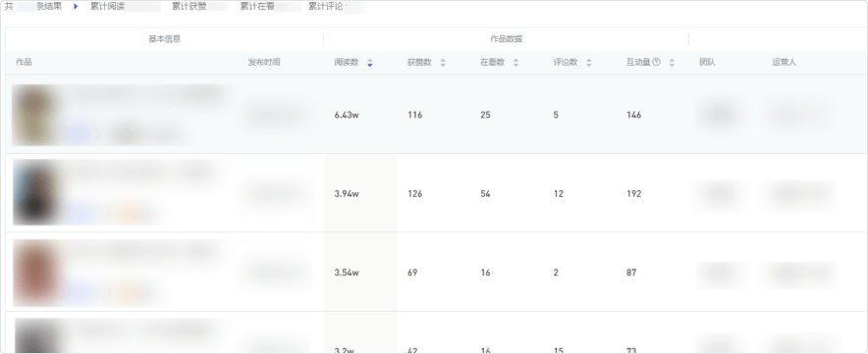Click the 评论数 column header
This screenshot has width=868, height=354.
[566, 63]
